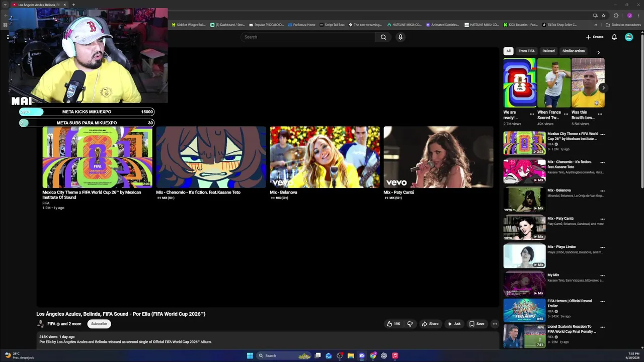Open options menu for Mix - Playa Limbo
644x362 pixels.
click(x=602, y=247)
